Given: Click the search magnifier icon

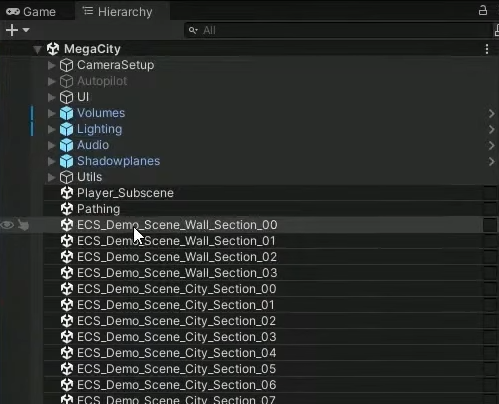Looking at the screenshot, I should pyautogui.click(x=193, y=30).
